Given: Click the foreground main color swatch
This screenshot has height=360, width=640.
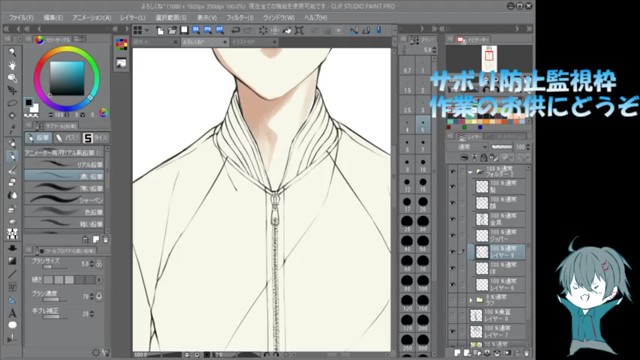Looking at the screenshot, I should click(x=29, y=102).
